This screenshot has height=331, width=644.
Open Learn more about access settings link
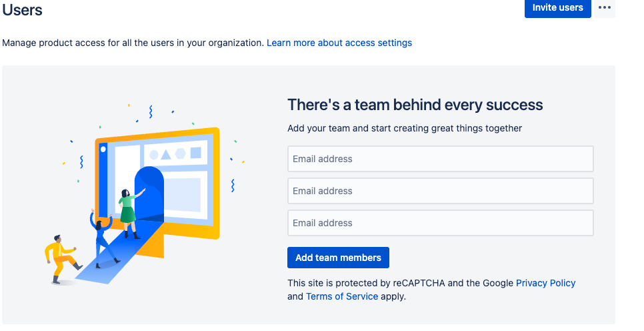339,43
